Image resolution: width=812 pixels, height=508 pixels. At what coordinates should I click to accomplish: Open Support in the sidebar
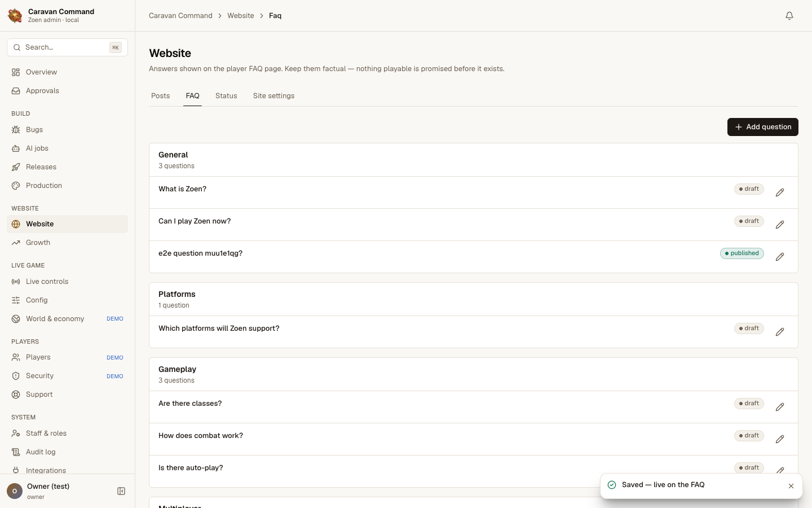(67, 395)
